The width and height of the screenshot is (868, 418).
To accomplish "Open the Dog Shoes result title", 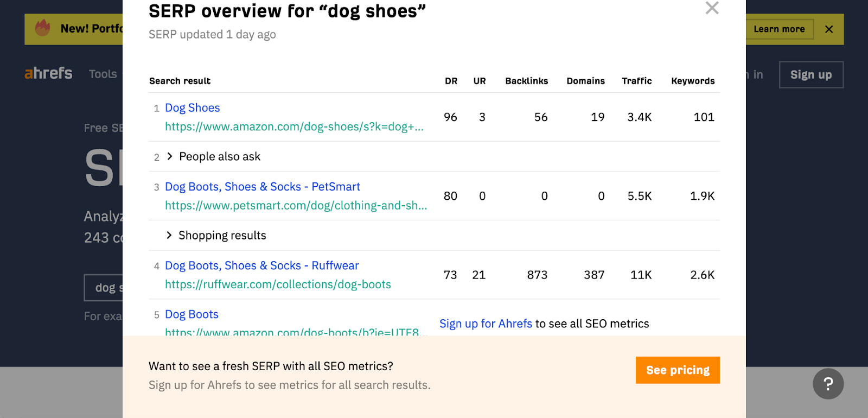I will [x=193, y=108].
